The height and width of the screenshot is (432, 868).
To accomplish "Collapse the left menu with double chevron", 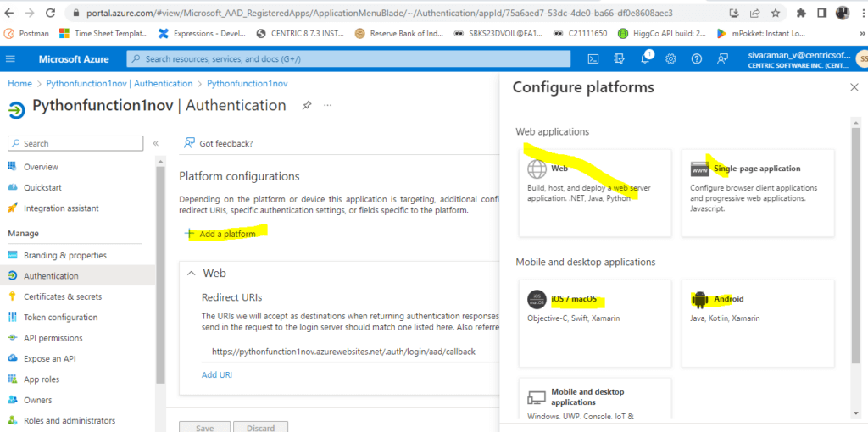I will (x=156, y=143).
